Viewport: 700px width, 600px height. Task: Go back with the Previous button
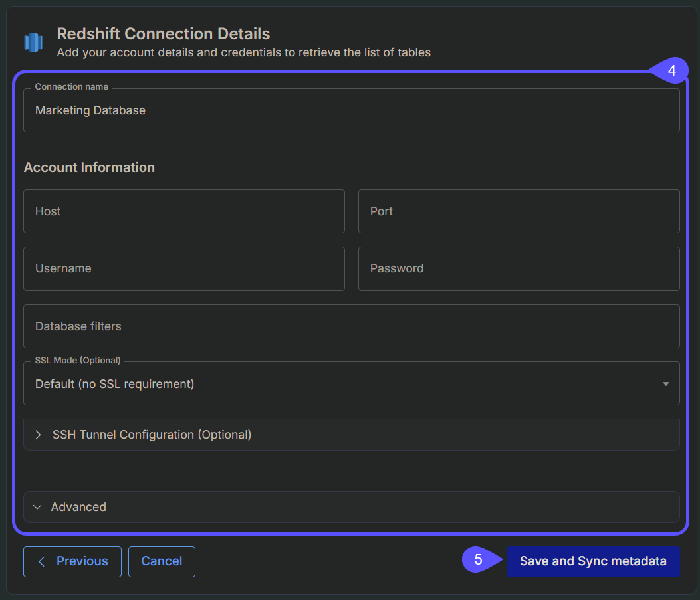(x=72, y=561)
